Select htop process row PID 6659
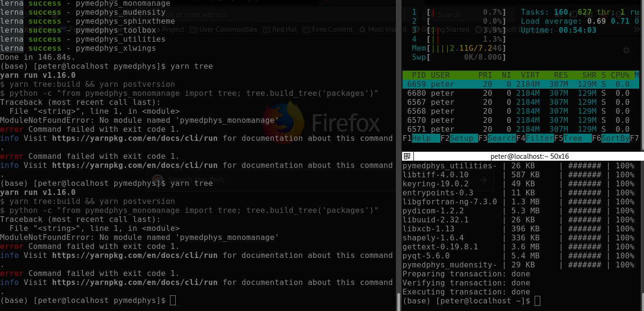The height and width of the screenshot is (311, 644). [x=521, y=84]
